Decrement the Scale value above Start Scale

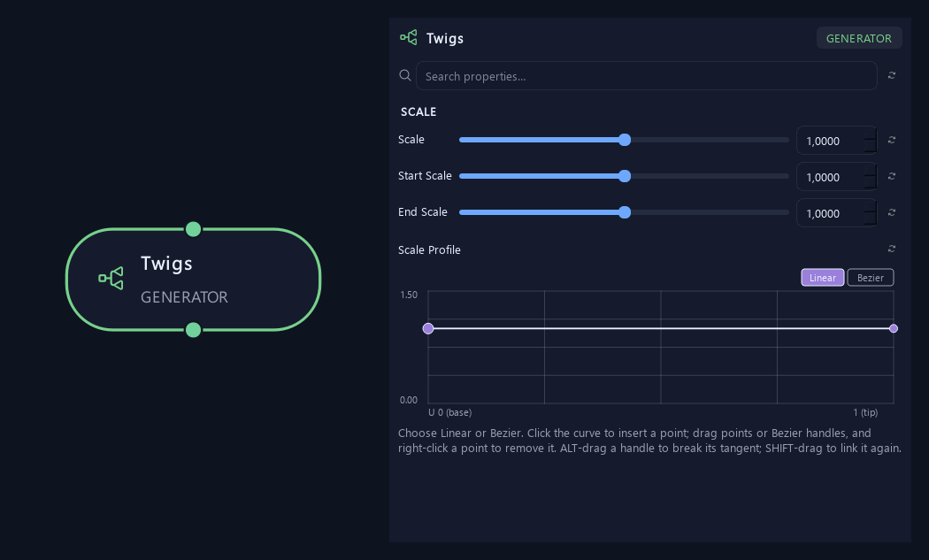(x=870, y=147)
